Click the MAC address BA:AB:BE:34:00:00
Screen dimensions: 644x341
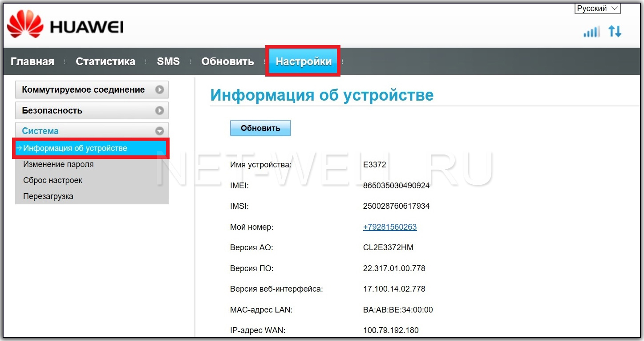pyautogui.click(x=398, y=310)
